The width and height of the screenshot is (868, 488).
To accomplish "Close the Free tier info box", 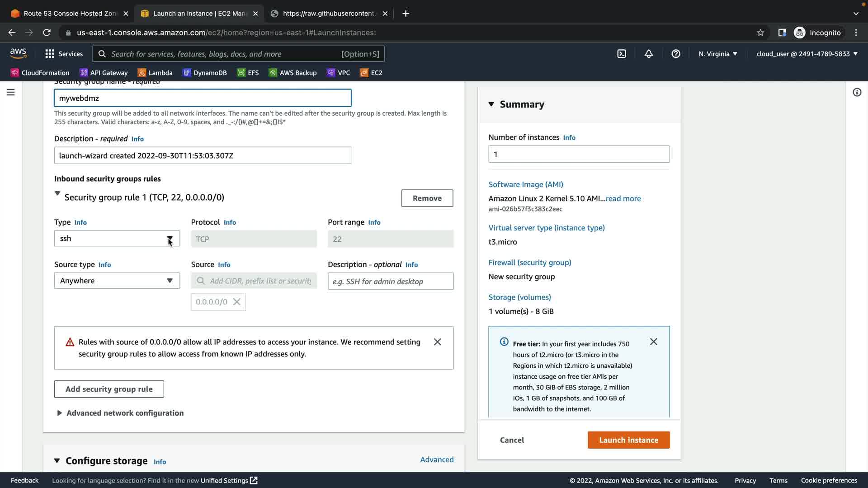I will 653,342.
